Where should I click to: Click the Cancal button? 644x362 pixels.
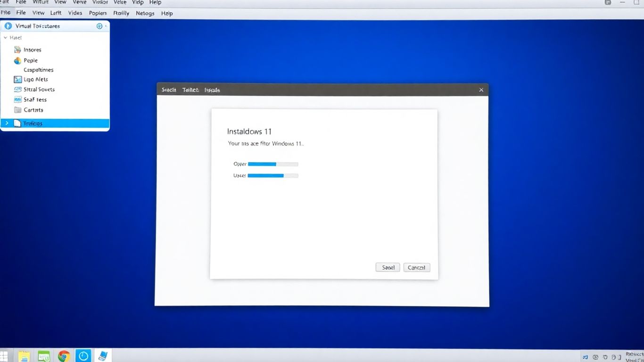pos(416,267)
